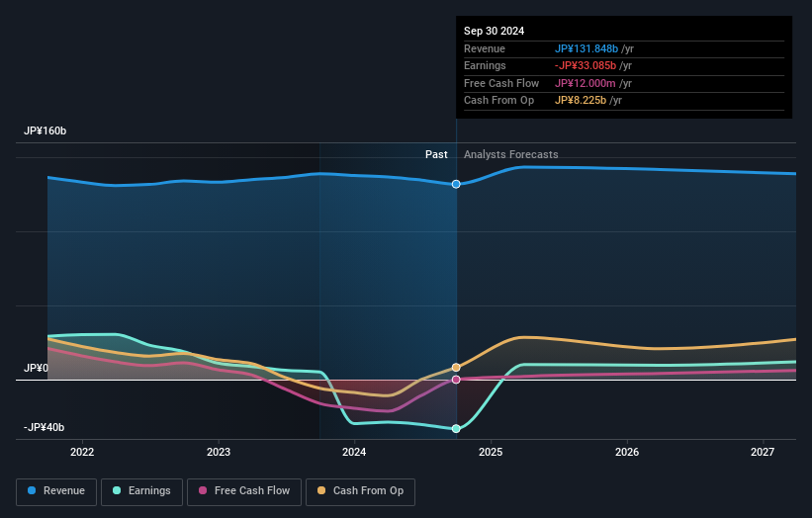Screen dimensions: 812x518
Task: Click the Revenue row label in tooltip
Action: (485, 48)
